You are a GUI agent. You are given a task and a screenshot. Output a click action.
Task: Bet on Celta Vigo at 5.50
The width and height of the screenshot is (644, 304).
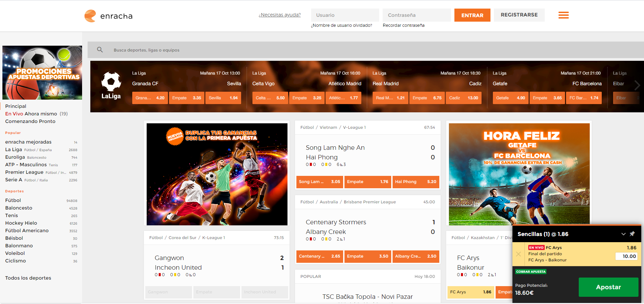pyautogui.click(x=270, y=98)
